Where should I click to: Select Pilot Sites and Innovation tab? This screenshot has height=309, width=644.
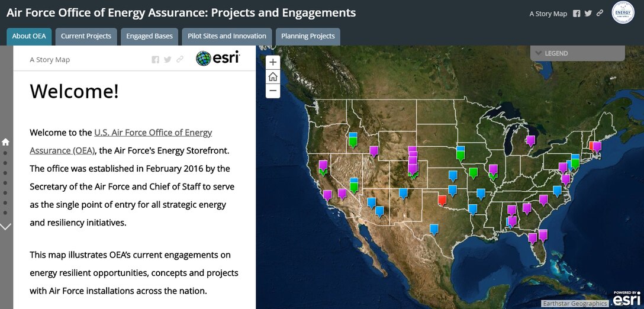227,36
